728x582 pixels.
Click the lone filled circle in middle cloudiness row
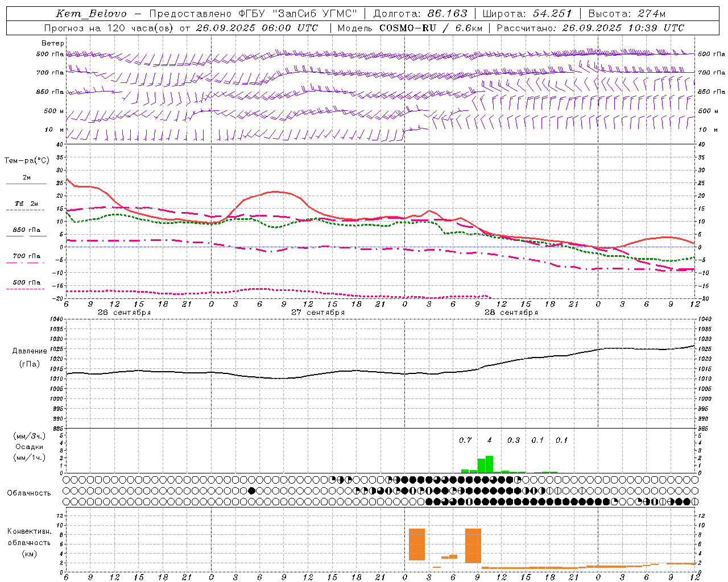[251, 490]
